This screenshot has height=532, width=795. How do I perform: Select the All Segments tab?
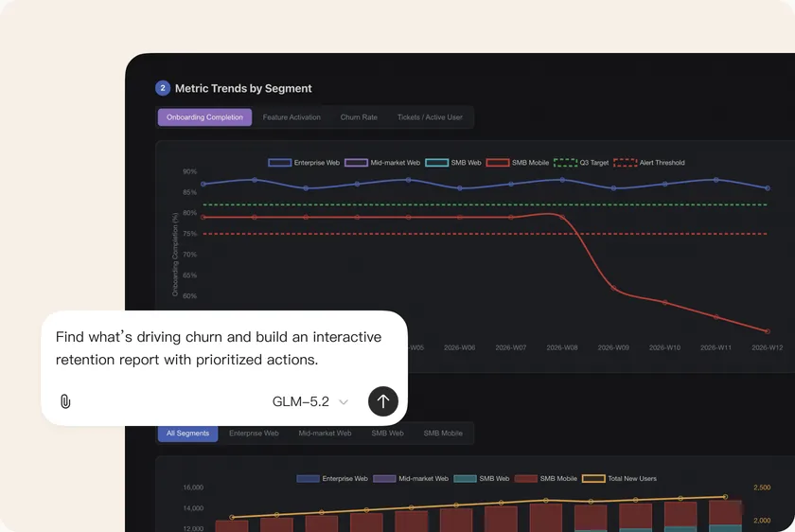click(x=187, y=434)
